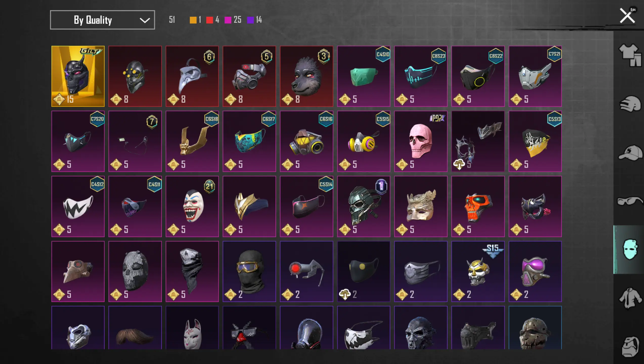Pick the S15 golden skull mask

[478, 271]
